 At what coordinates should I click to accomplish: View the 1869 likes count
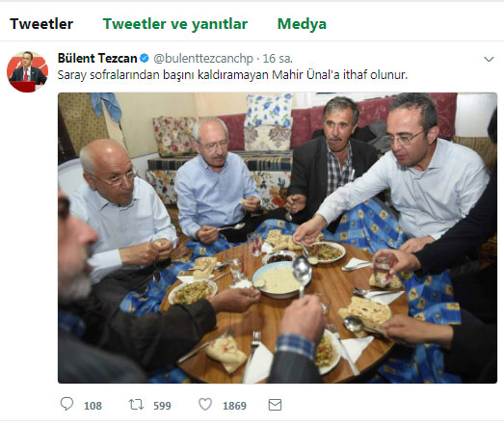pyautogui.click(x=234, y=406)
